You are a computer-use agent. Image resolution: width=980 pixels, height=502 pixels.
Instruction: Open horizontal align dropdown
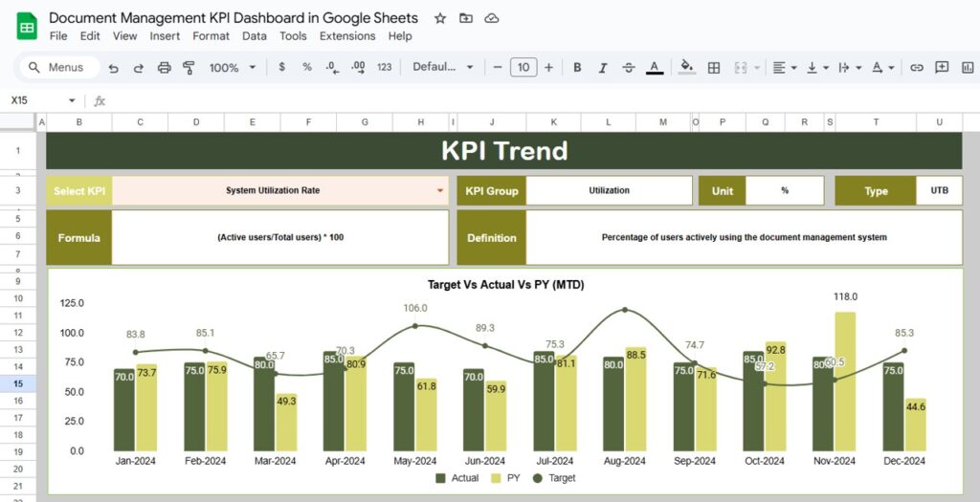tap(785, 68)
